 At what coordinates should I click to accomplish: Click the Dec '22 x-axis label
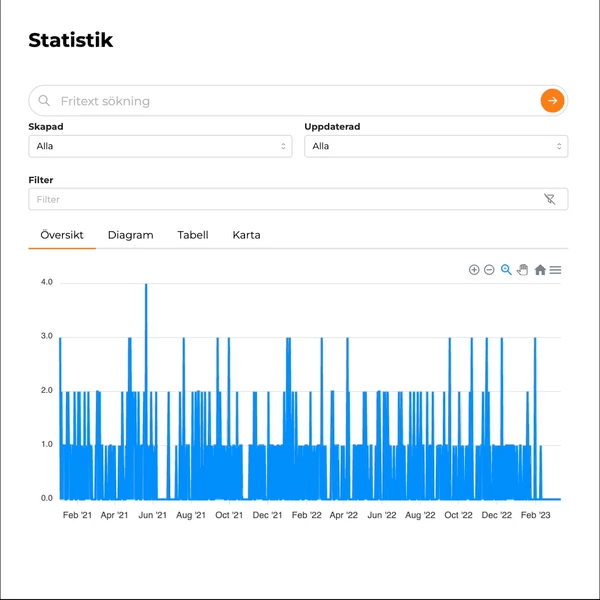pyautogui.click(x=497, y=515)
